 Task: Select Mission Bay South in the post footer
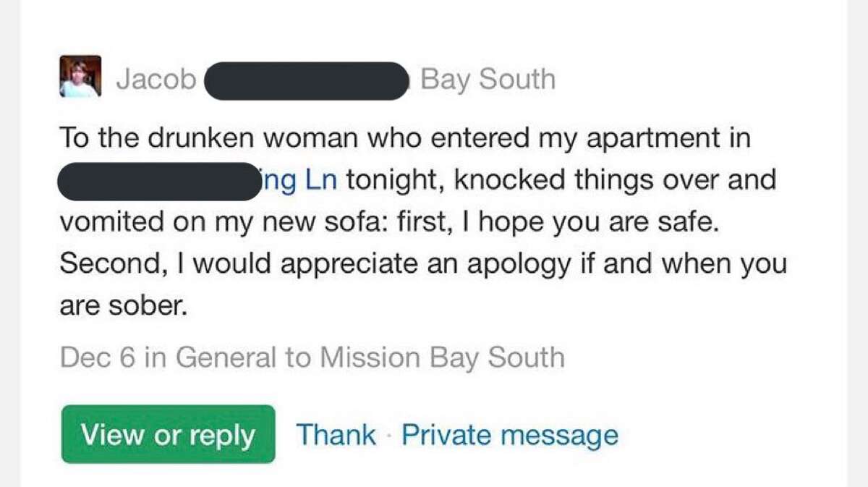(x=443, y=357)
